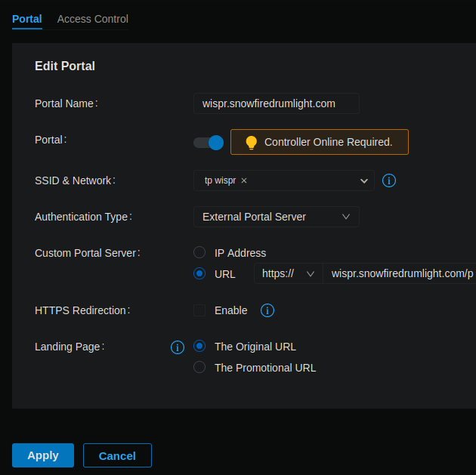Click the Controller Online Required notice

[320, 142]
